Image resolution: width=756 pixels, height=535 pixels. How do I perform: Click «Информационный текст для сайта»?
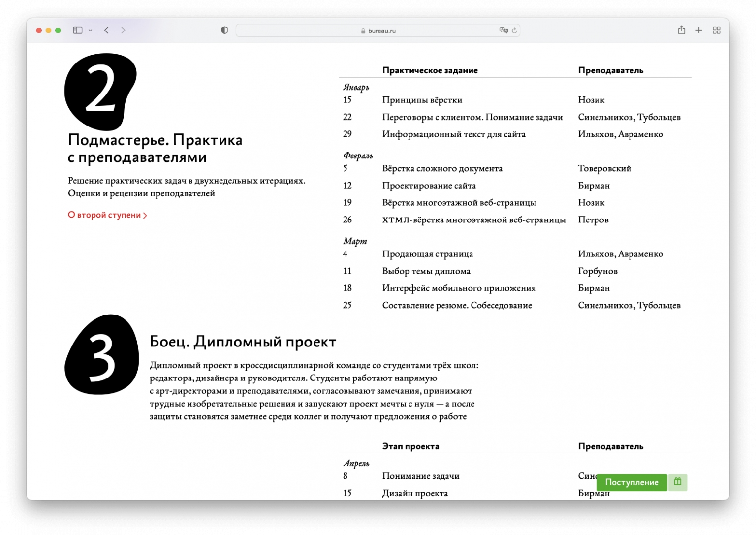454,134
